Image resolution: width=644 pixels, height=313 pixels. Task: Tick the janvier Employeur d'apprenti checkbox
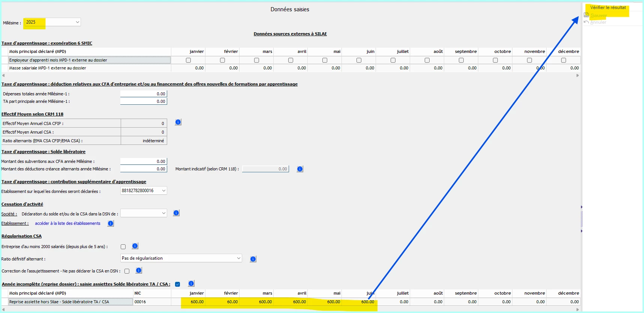[x=188, y=60]
